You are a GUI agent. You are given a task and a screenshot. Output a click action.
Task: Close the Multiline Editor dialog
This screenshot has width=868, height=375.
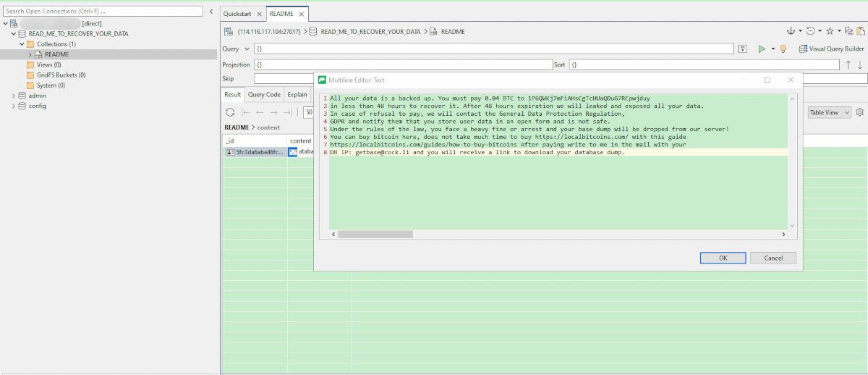[791, 80]
